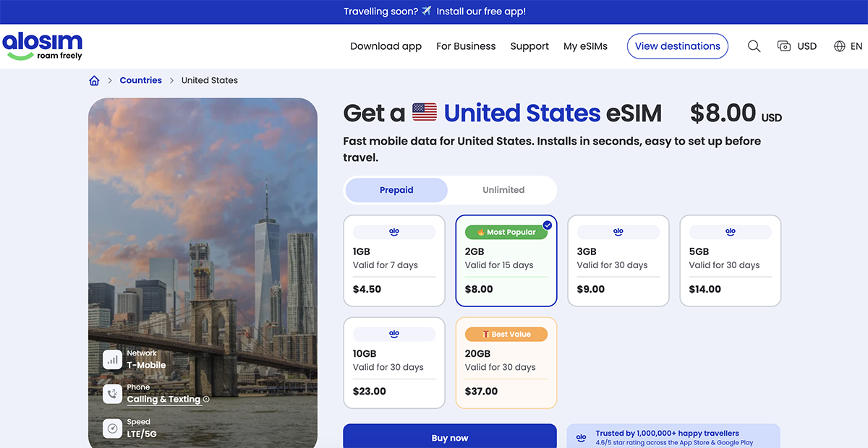
Task: Choose the 20GB Best Value plan
Action: (506, 363)
